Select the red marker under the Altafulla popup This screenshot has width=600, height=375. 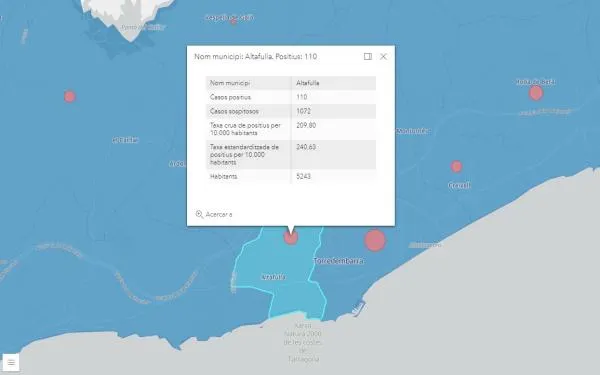pyautogui.click(x=291, y=237)
